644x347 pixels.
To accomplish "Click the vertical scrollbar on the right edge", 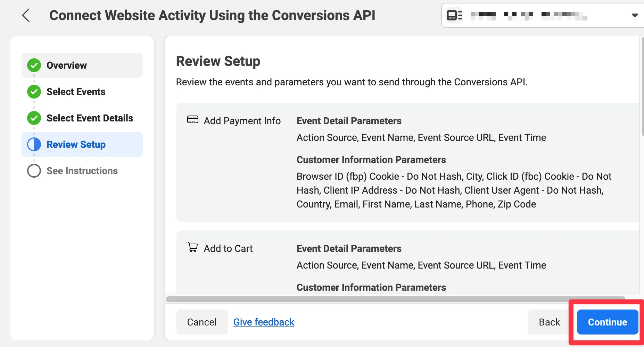I will pos(642,87).
